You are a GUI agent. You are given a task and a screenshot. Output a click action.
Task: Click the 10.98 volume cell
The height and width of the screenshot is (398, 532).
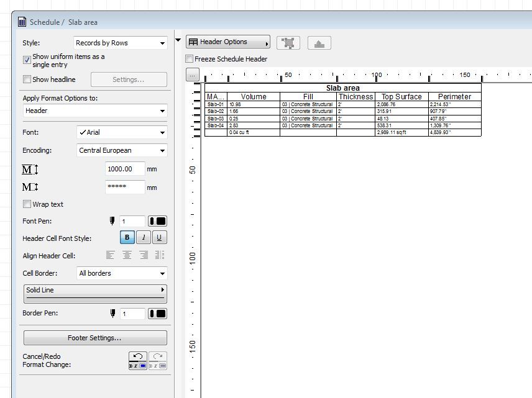click(x=254, y=104)
